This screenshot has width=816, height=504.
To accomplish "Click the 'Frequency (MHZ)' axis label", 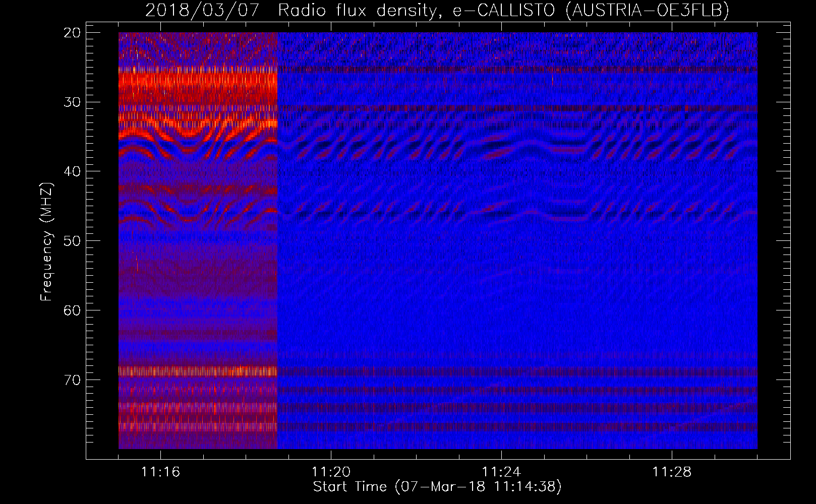I will click(46, 242).
